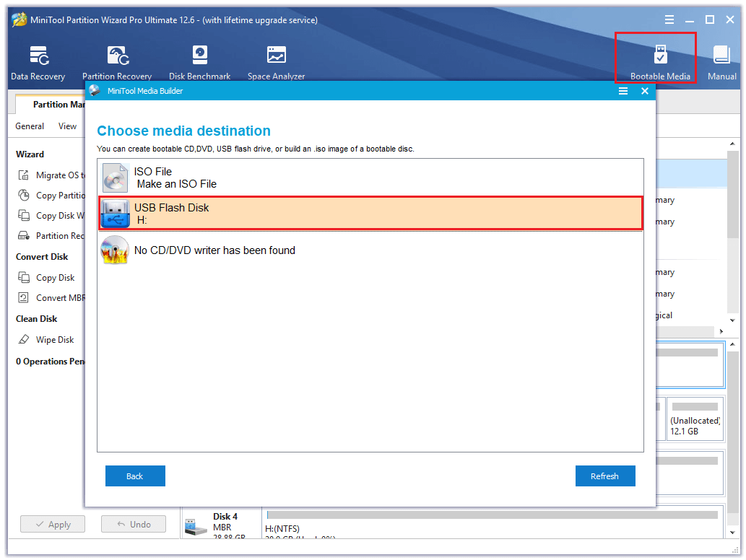The height and width of the screenshot is (560, 746).
Task: Click the Undo button
Action: (134, 524)
